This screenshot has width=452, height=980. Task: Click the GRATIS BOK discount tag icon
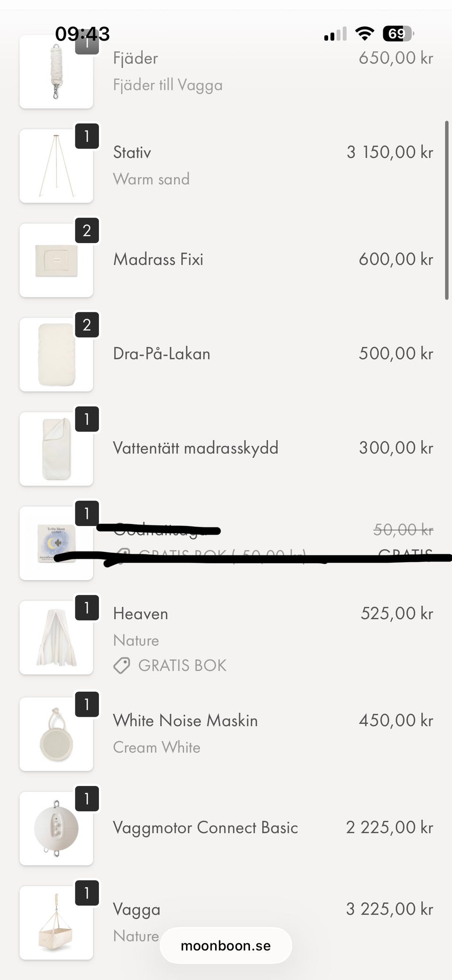tap(122, 665)
